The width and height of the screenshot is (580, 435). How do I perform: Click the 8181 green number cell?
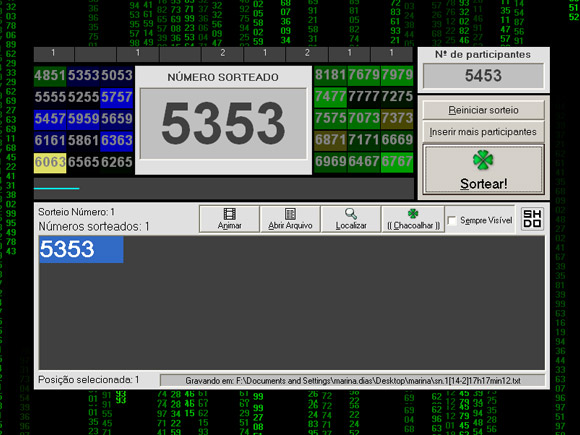point(330,75)
